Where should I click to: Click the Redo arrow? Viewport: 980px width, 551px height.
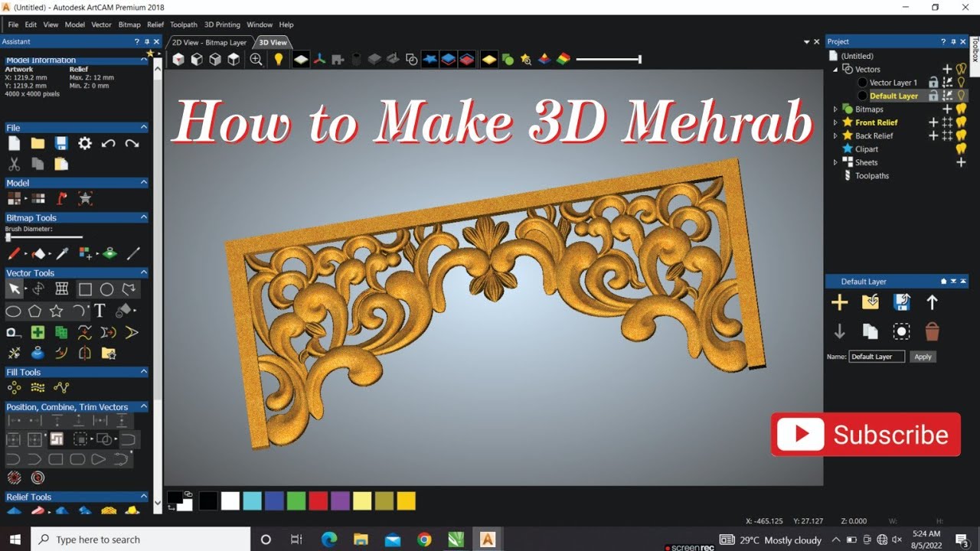(132, 143)
